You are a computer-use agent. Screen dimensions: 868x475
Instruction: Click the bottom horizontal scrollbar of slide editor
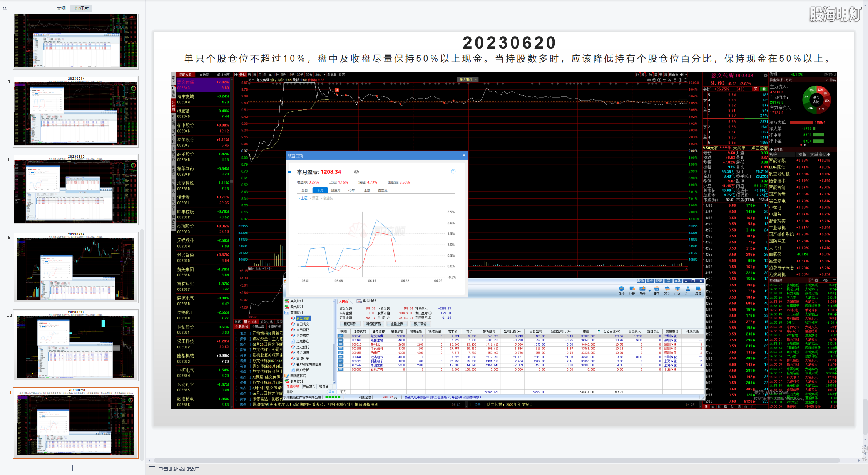497,460
